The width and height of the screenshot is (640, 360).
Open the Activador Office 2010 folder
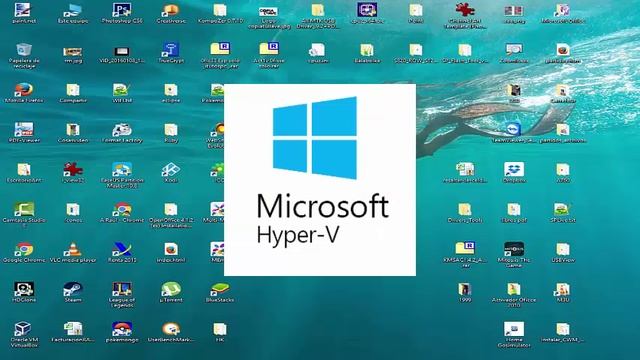(x=514, y=295)
